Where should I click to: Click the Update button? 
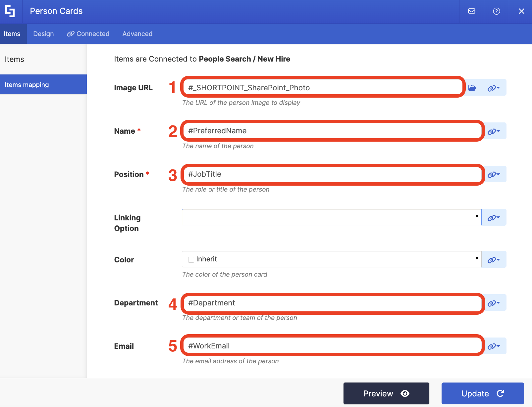(483, 393)
